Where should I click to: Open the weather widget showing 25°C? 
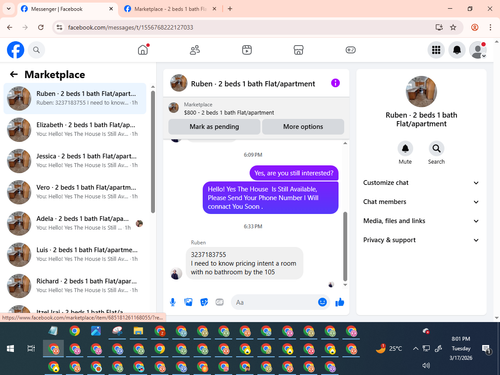[389, 349]
